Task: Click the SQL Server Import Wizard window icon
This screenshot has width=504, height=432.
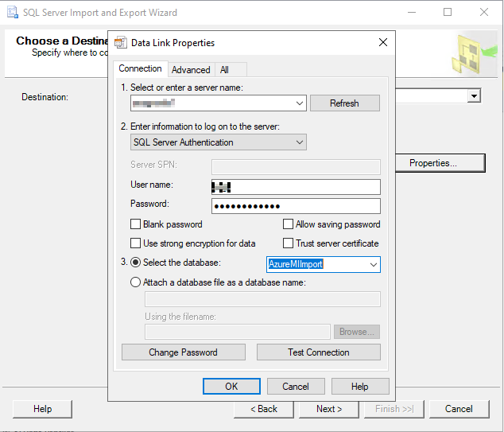Action: click(x=13, y=12)
